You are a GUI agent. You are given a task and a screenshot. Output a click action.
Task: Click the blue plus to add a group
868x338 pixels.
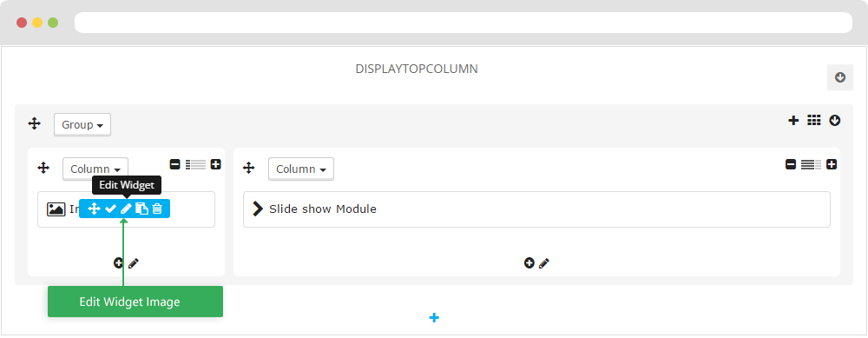(434, 317)
